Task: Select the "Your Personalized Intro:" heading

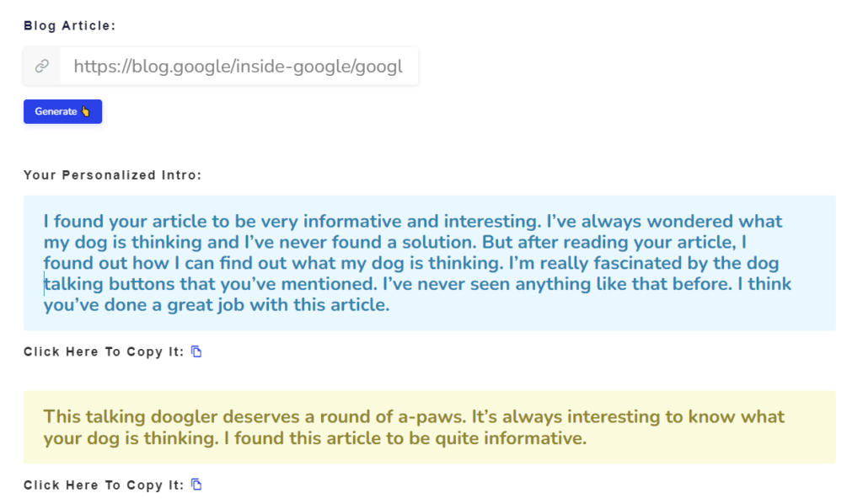Action: [113, 175]
